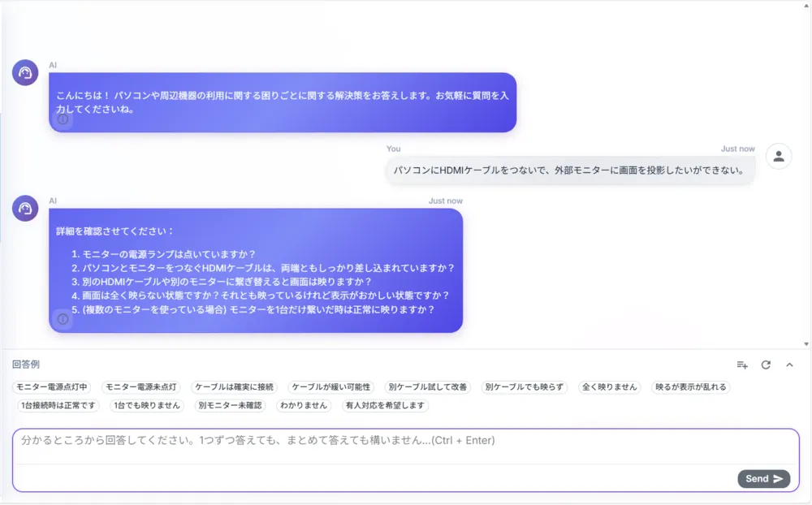Click the add-to-list icon beside 回答例
This screenshot has width=812, height=505.
[x=742, y=365]
